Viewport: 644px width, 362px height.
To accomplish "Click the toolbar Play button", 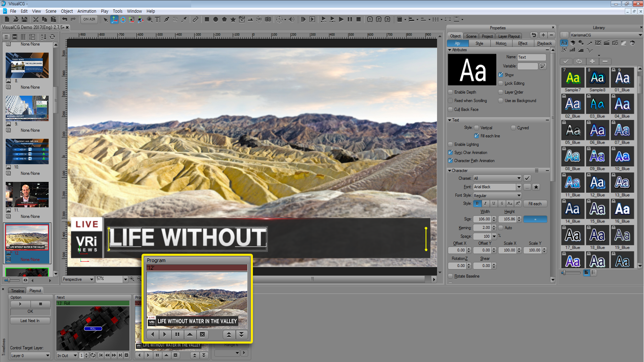I will click(x=341, y=19).
